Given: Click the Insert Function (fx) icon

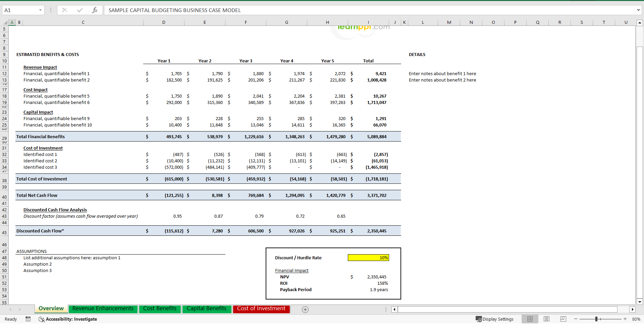Looking at the screenshot, I should [95, 10].
